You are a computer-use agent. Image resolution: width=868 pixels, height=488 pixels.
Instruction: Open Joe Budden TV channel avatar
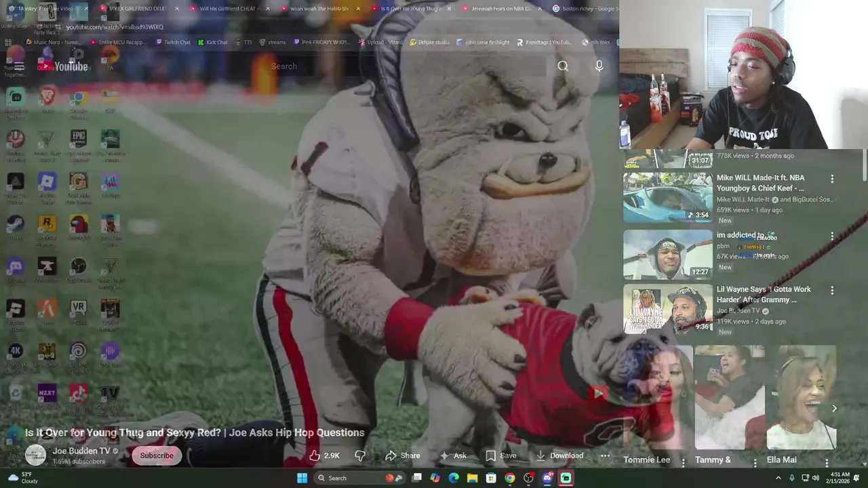point(35,455)
